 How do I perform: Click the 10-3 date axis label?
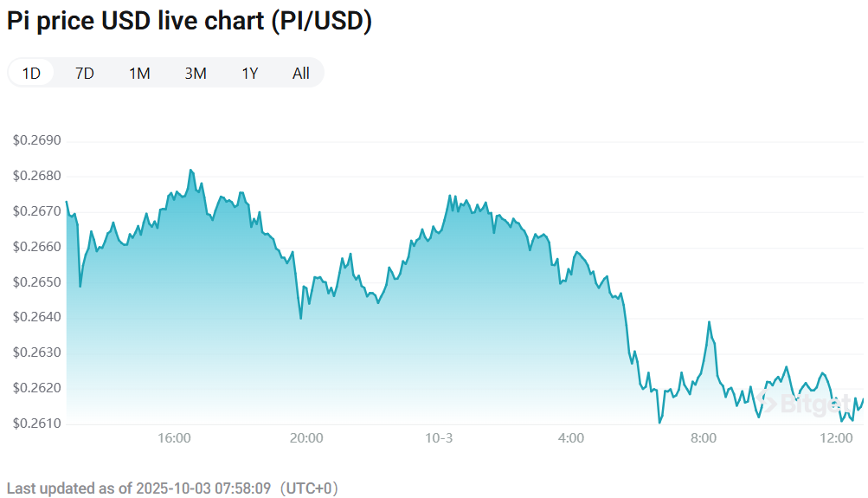point(439,438)
